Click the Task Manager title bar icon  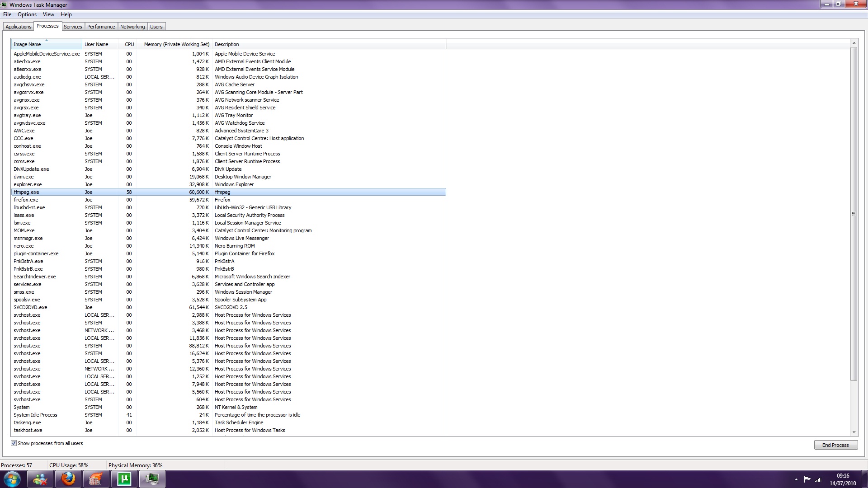[x=4, y=5]
